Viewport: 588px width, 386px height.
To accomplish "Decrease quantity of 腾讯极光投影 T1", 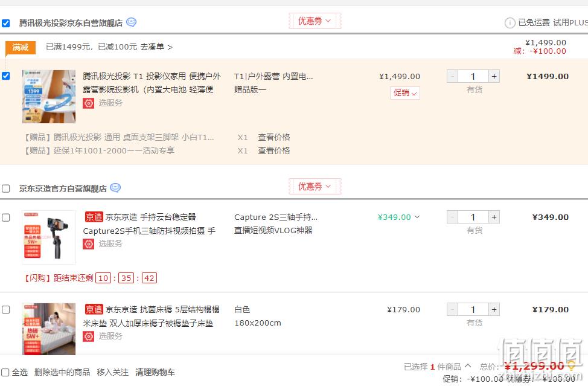I will pos(452,77).
